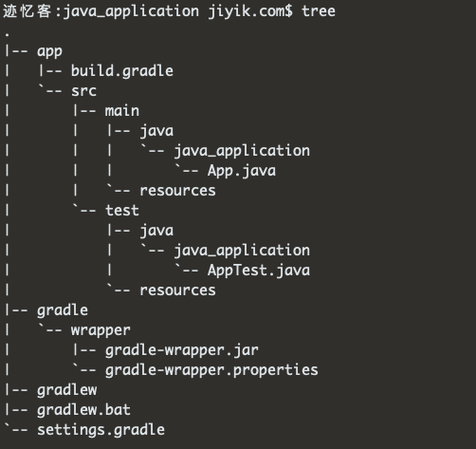476x449 pixels.
Task: Click 'gradle-wrapper.properties' file name
Action: click(x=211, y=370)
